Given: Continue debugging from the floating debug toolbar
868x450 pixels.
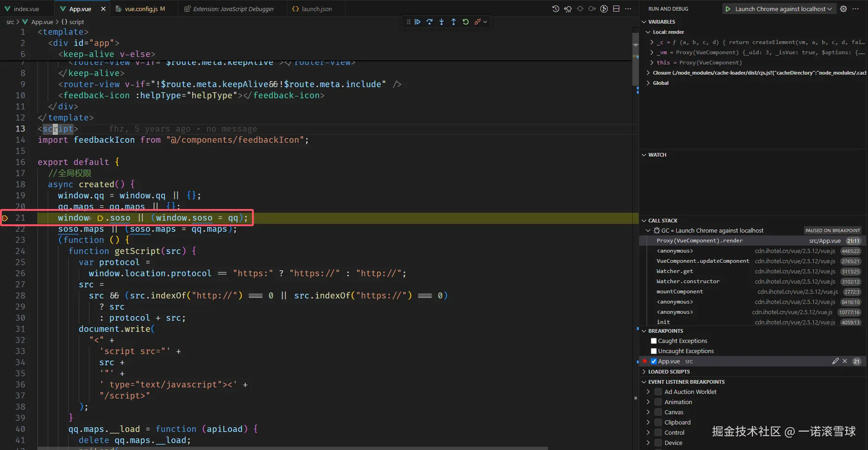Looking at the screenshot, I should pyautogui.click(x=418, y=22).
